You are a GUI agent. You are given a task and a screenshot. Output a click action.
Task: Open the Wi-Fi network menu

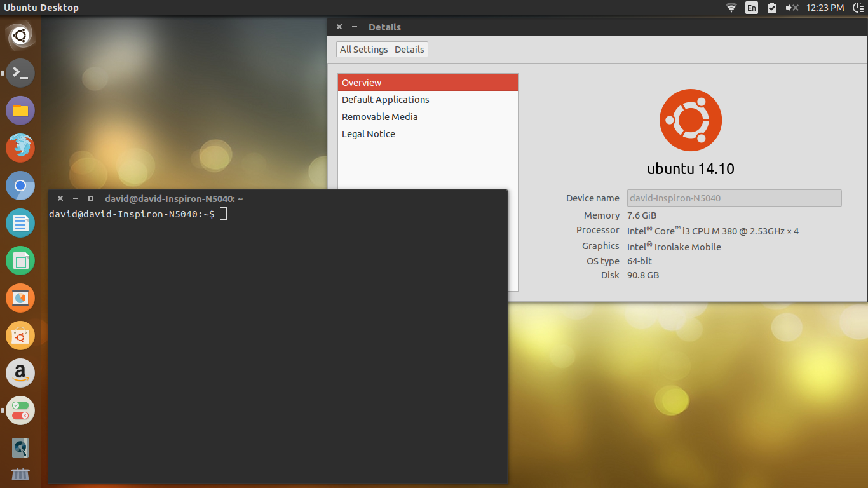pyautogui.click(x=731, y=8)
